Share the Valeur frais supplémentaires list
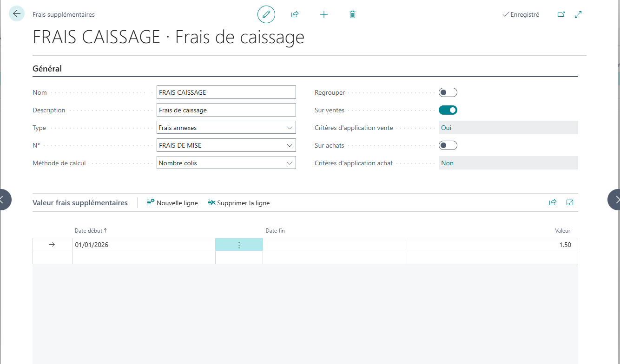 point(553,202)
